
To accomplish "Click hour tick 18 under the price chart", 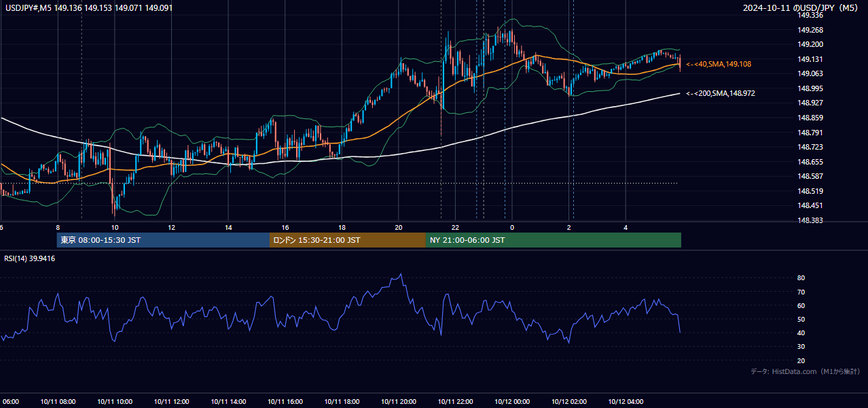I will coord(342,227).
